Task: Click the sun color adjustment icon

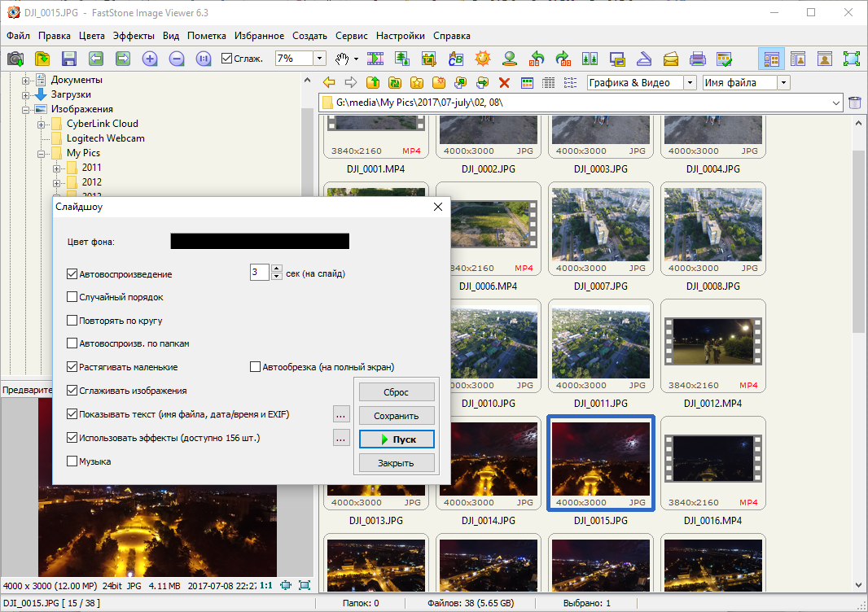Action: pos(483,58)
